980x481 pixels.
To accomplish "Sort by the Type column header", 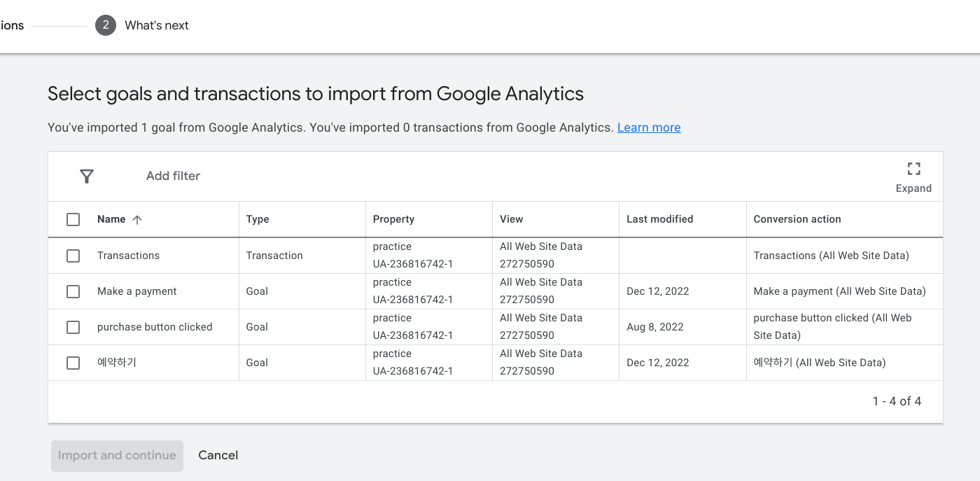I will [258, 219].
